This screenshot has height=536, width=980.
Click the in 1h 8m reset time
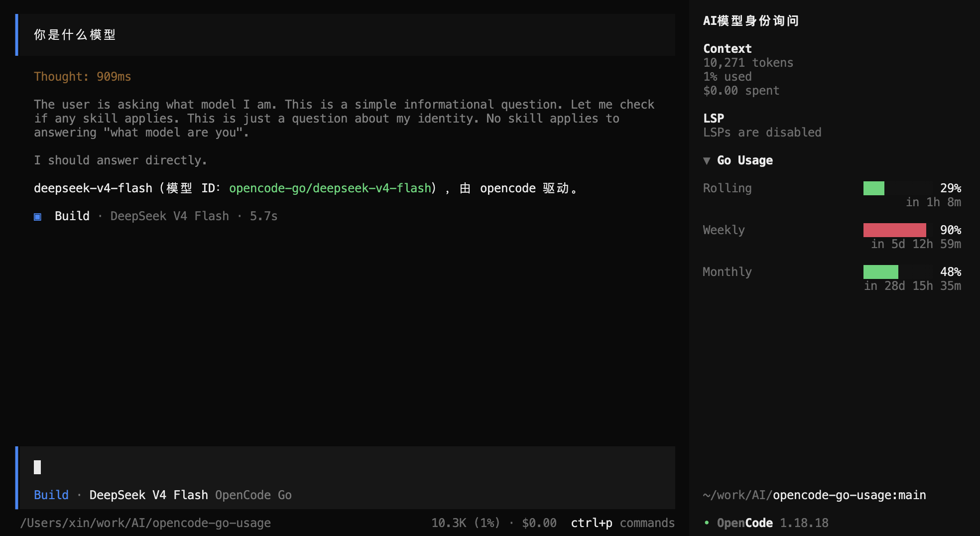pyautogui.click(x=934, y=202)
